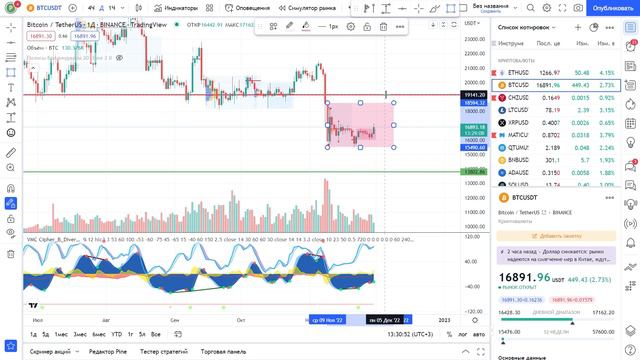
Task: Open favorites star toolbar button
Action: click(11, 346)
